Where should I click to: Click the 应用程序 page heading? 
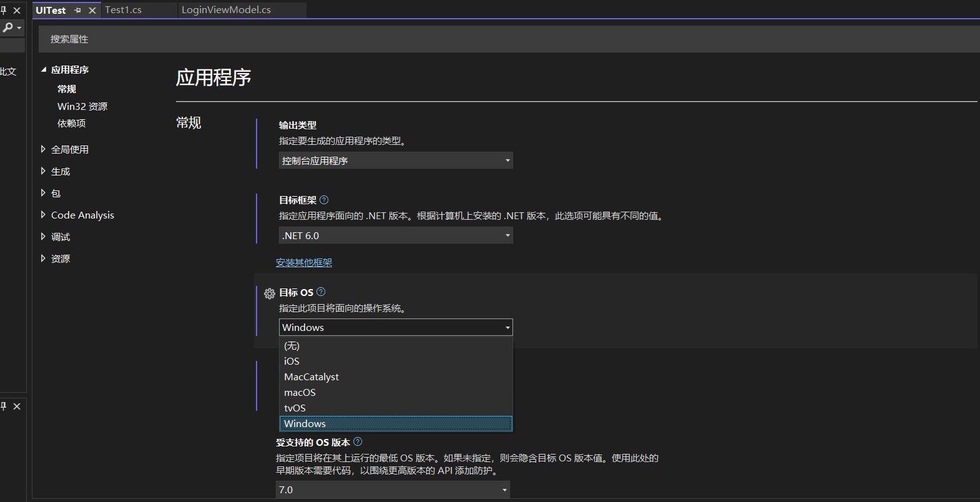pyautogui.click(x=213, y=77)
